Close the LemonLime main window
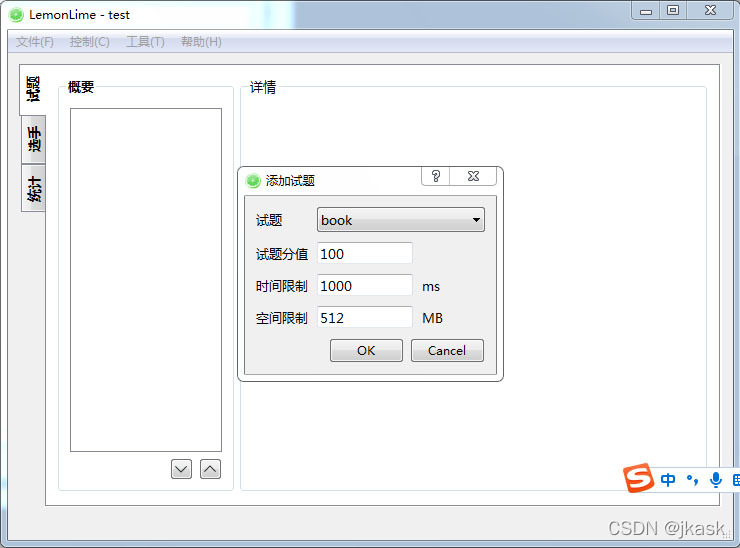 (x=710, y=10)
